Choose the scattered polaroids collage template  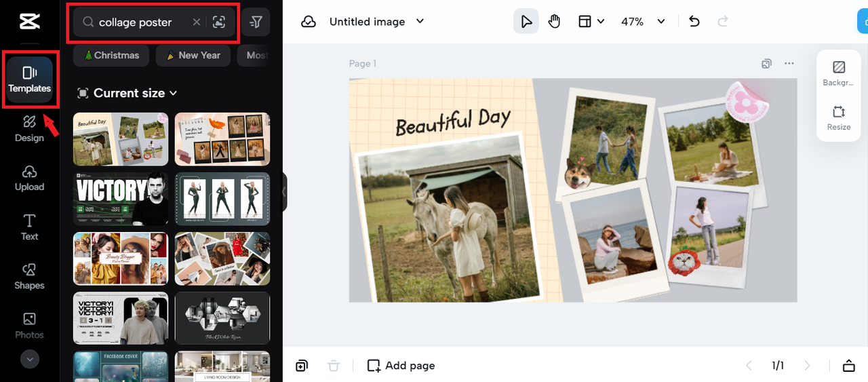pos(222,259)
